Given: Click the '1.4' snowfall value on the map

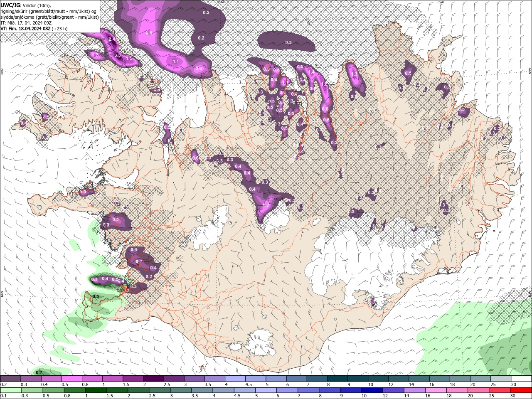Looking at the screenshot, I should point(311,72).
